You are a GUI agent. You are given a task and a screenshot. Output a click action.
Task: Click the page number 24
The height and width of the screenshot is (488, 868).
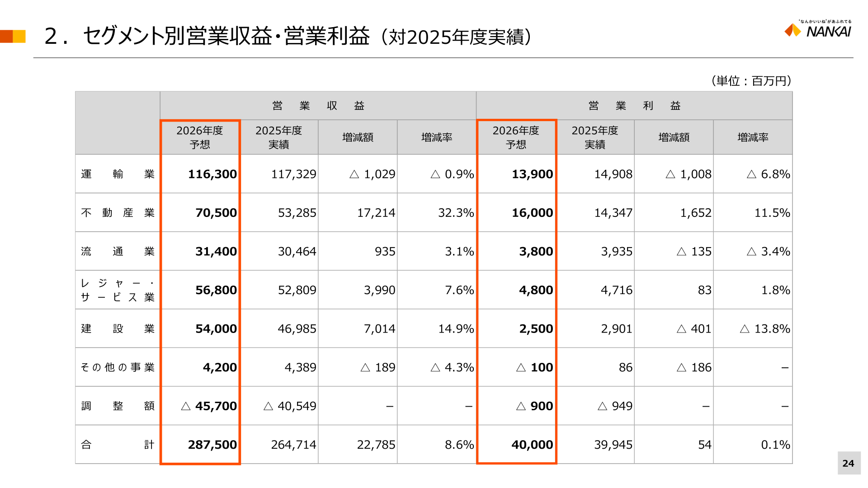click(848, 463)
